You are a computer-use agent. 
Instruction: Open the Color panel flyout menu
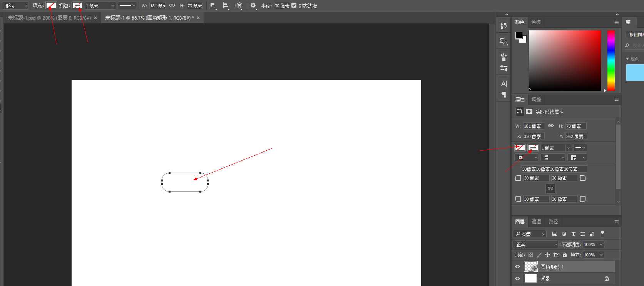616,22
